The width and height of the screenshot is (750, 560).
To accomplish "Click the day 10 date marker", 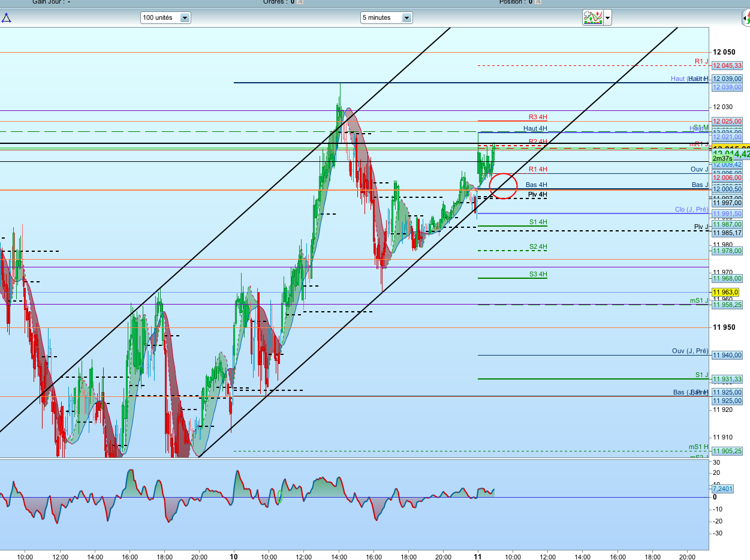I will (x=234, y=556).
